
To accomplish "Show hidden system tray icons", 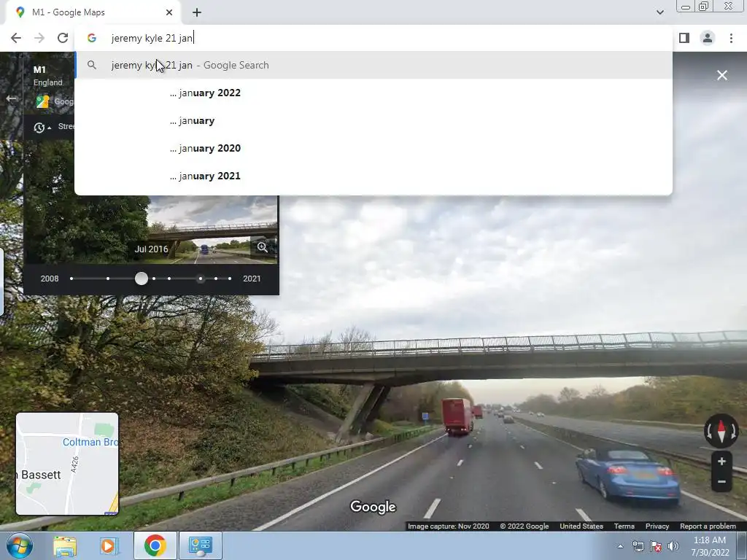I will tap(620, 546).
